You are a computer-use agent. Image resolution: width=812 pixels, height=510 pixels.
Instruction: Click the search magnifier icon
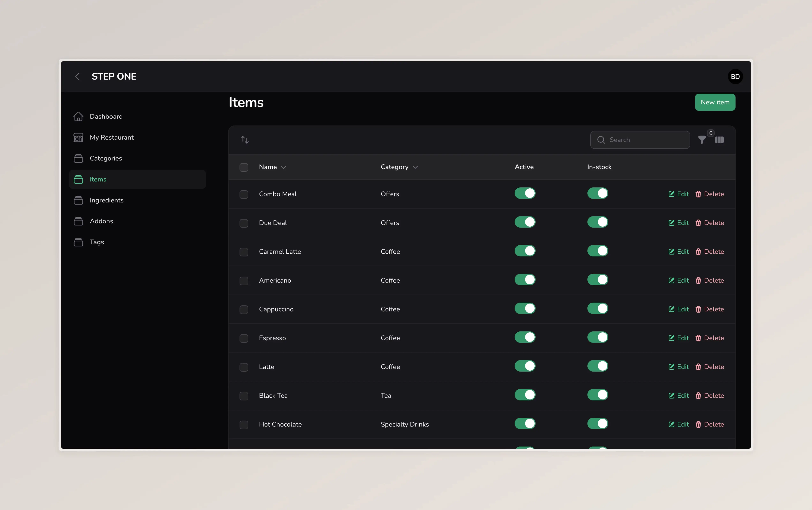[601, 140]
